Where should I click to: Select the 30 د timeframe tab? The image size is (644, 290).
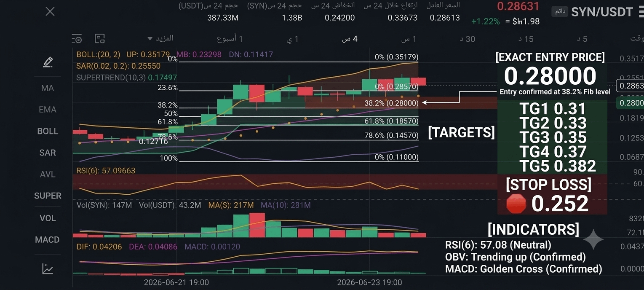coord(467,39)
